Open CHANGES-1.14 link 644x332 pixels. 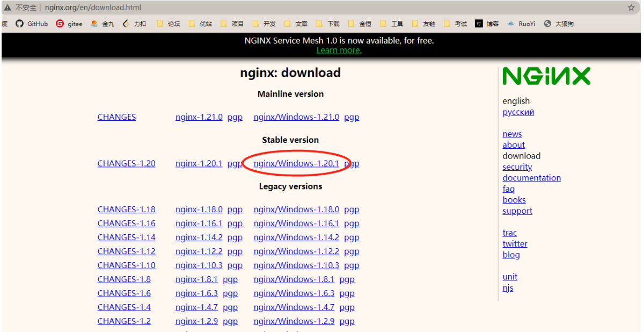click(126, 237)
